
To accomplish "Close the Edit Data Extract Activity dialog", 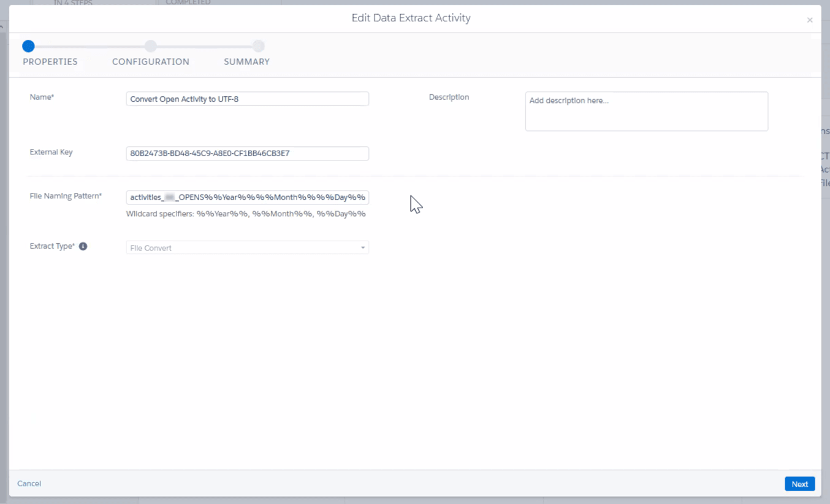I will tap(809, 20).
